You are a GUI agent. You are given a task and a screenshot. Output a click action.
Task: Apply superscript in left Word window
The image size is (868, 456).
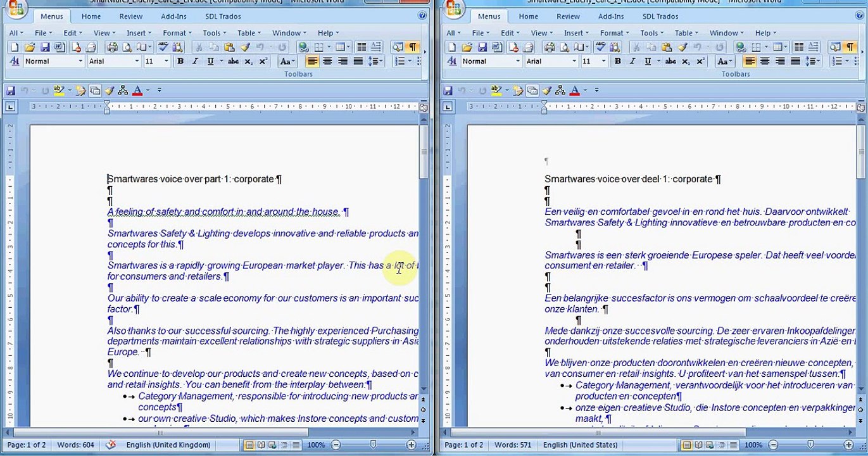pos(263,61)
